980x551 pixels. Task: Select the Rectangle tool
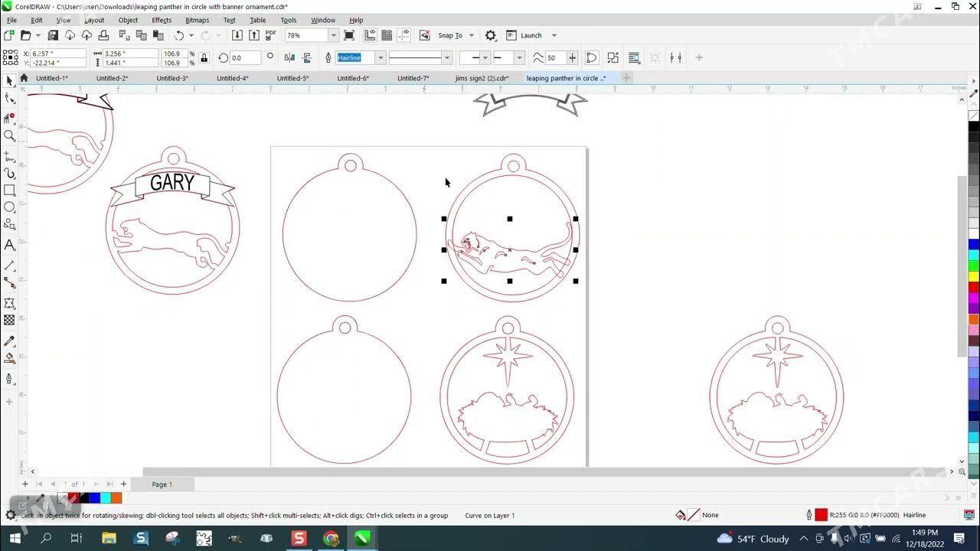[x=9, y=191]
